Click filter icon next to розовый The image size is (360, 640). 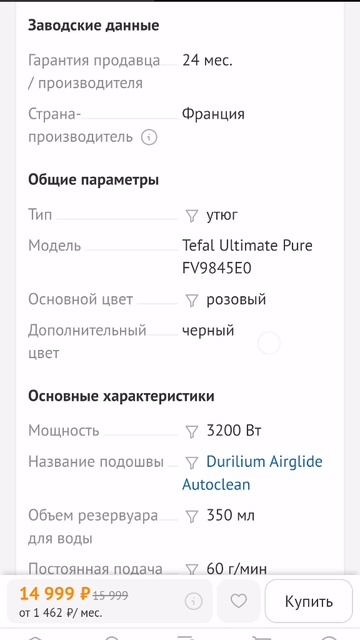191,300
